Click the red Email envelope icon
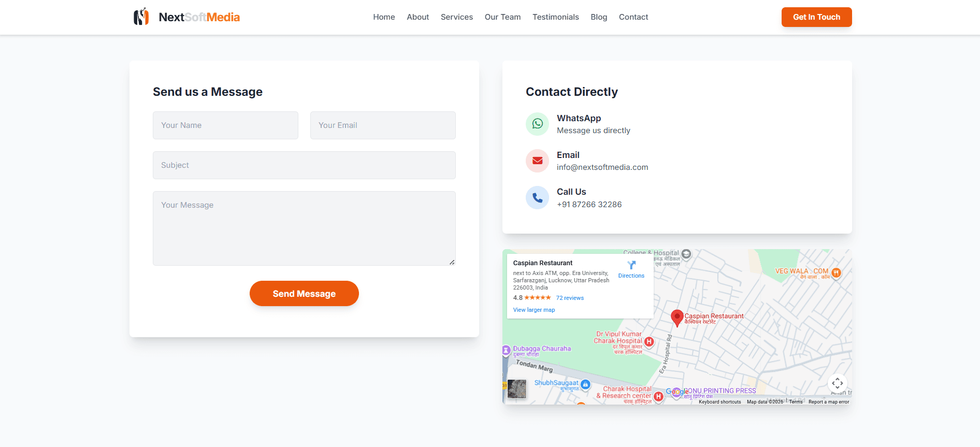Viewport: 980px width, 447px height. coord(537,161)
